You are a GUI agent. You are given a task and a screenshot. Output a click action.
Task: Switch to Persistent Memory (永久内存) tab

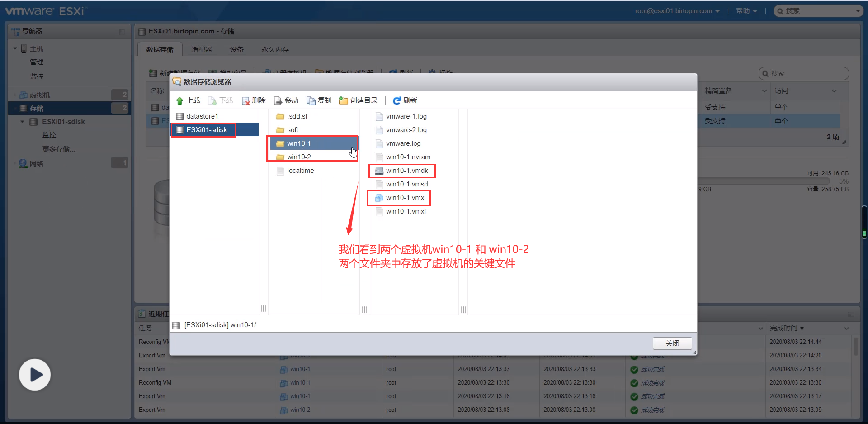(x=275, y=49)
